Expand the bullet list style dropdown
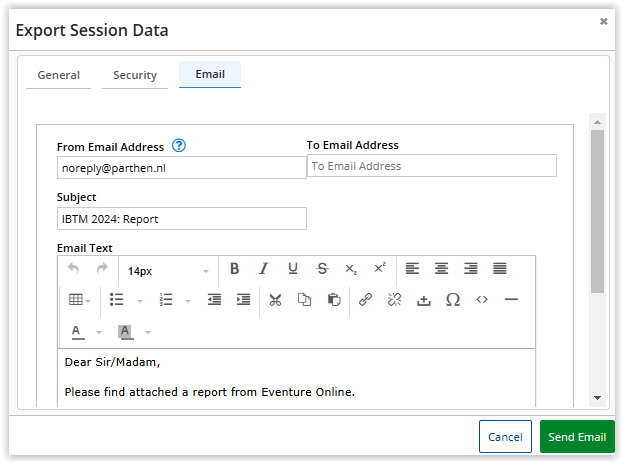Image resolution: width=623 pixels, height=463 pixels. click(140, 301)
